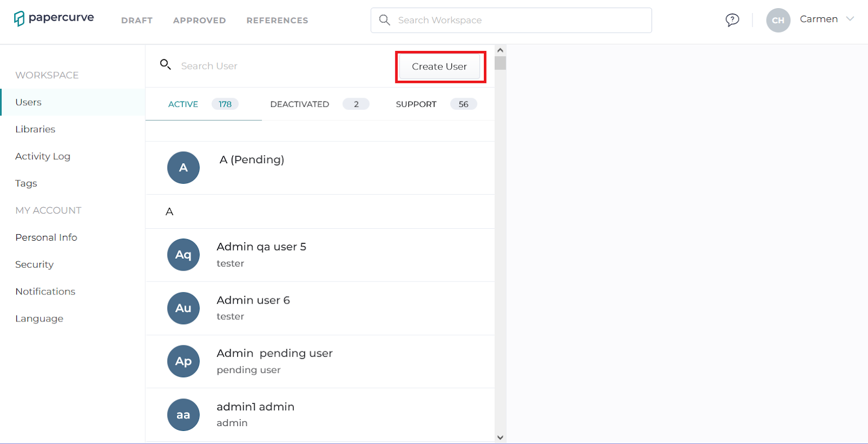This screenshot has width=868, height=444.
Task: Expand the Carmen account dropdown chevron
Action: [x=850, y=19]
